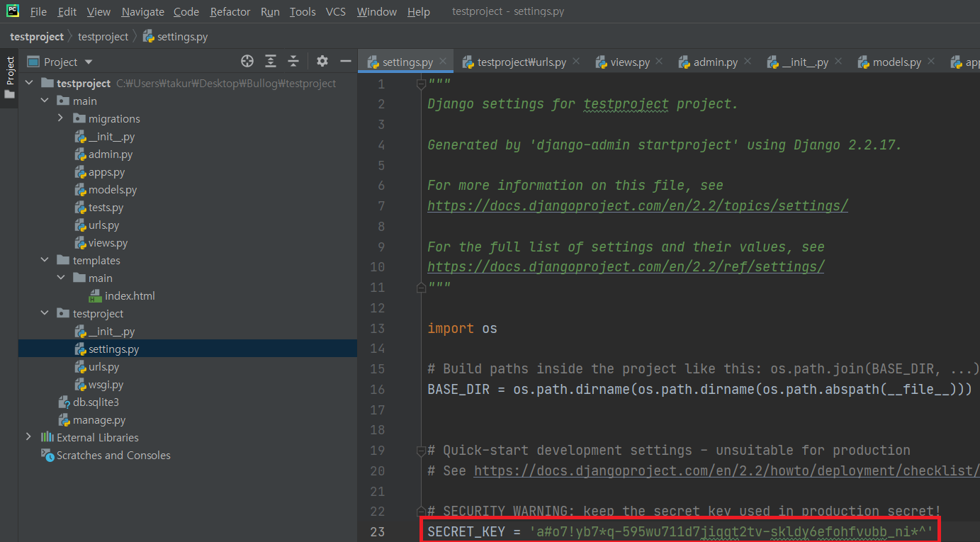This screenshot has height=542, width=980.
Task: Open deployment checklist link on line 20
Action: click(x=726, y=471)
